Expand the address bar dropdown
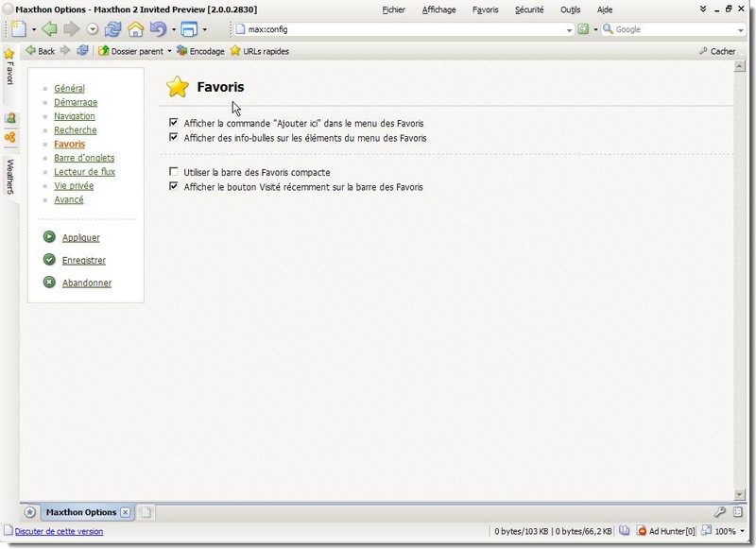The width and height of the screenshot is (756, 549). point(569,30)
